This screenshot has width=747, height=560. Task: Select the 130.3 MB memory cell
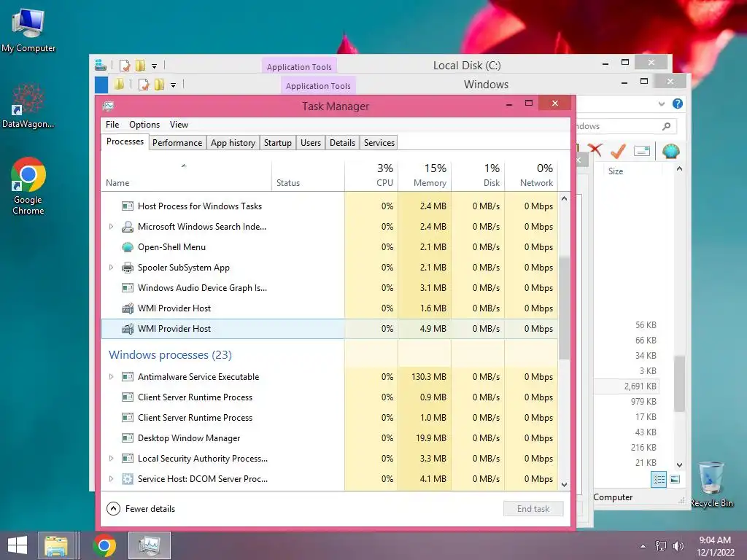coord(425,377)
